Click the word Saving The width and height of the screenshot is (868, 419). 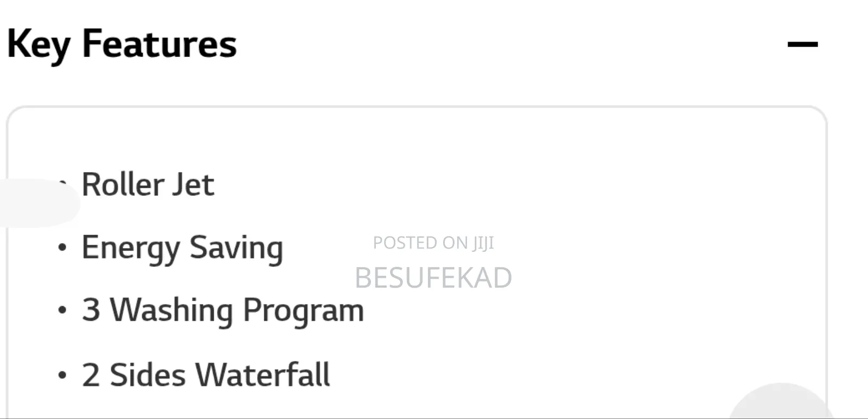236,248
